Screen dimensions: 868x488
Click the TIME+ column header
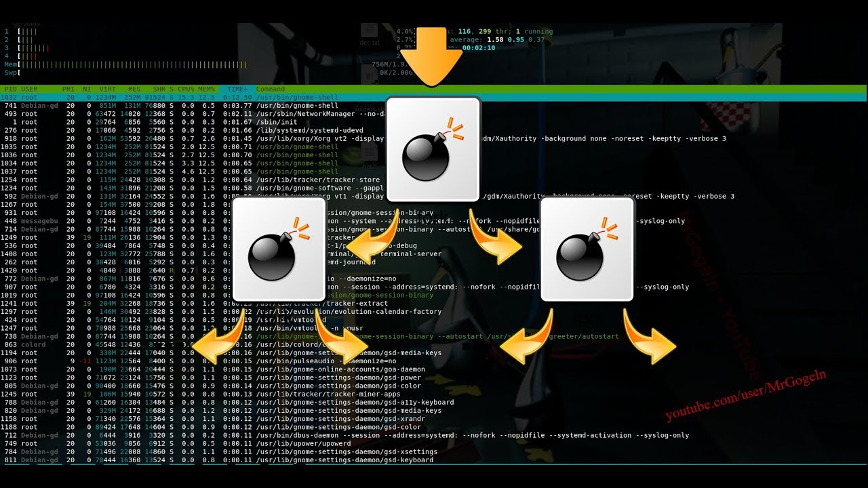point(237,89)
